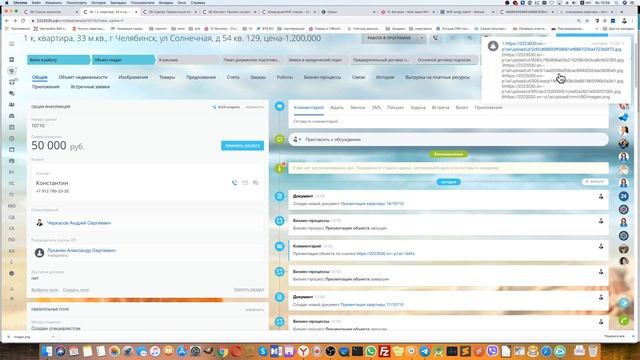The height and width of the screenshot is (360, 640).
Task: Click изменить in the Общая информация section
Action: pos(254,107)
